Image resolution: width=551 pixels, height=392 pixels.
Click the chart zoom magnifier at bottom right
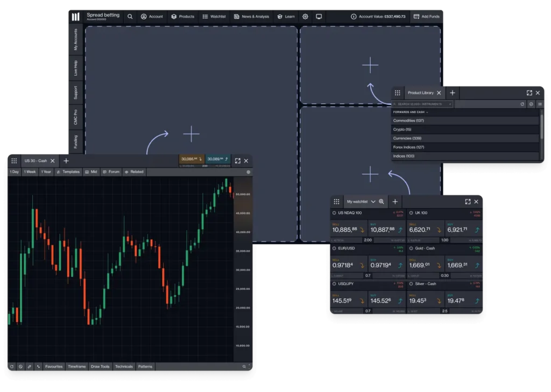244,366
